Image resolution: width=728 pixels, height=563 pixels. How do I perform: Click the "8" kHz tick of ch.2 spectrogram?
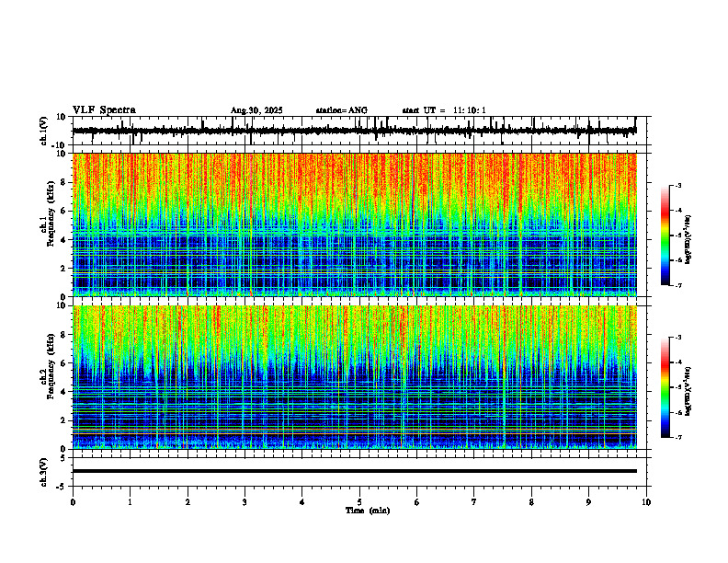click(x=64, y=335)
